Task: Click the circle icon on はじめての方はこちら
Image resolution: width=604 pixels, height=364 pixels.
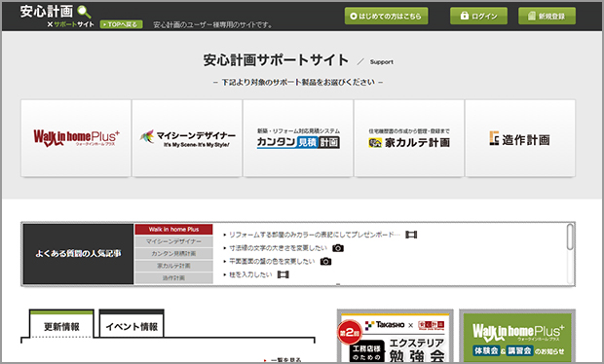Action: point(354,17)
